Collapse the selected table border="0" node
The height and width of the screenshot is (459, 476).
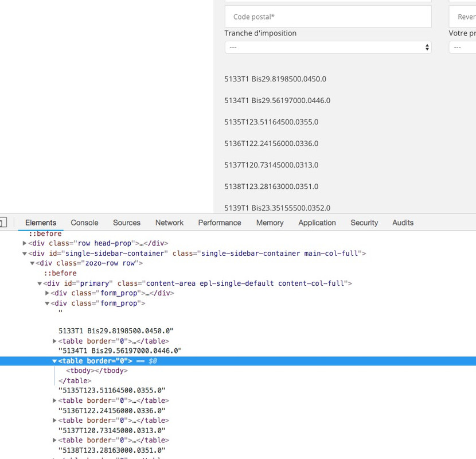pyautogui.click(x=54, y=361)
